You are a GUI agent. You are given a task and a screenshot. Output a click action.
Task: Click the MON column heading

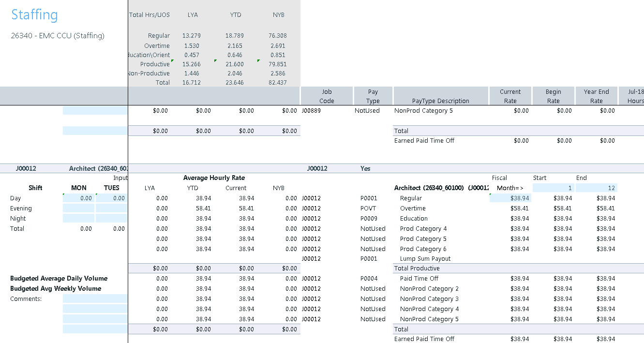79,188
